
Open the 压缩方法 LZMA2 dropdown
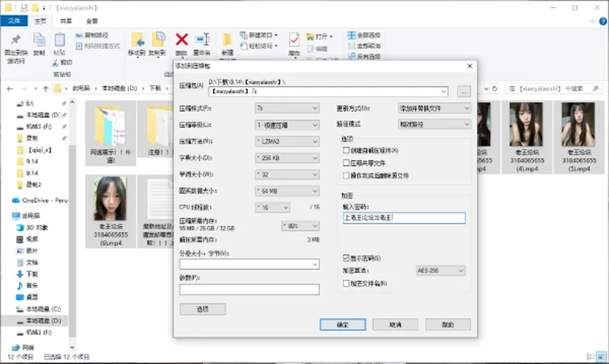287,141
